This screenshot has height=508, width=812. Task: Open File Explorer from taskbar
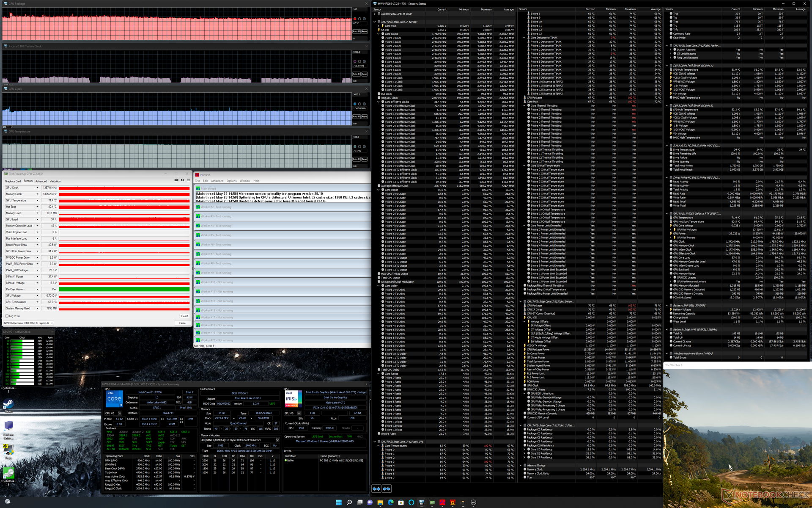click(x=380, y=502)
